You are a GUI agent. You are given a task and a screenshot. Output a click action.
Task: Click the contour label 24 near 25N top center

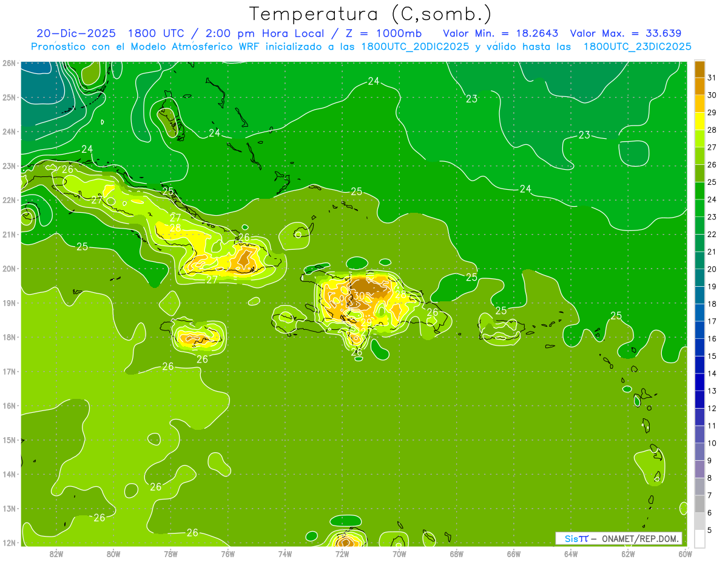(374, 81)
